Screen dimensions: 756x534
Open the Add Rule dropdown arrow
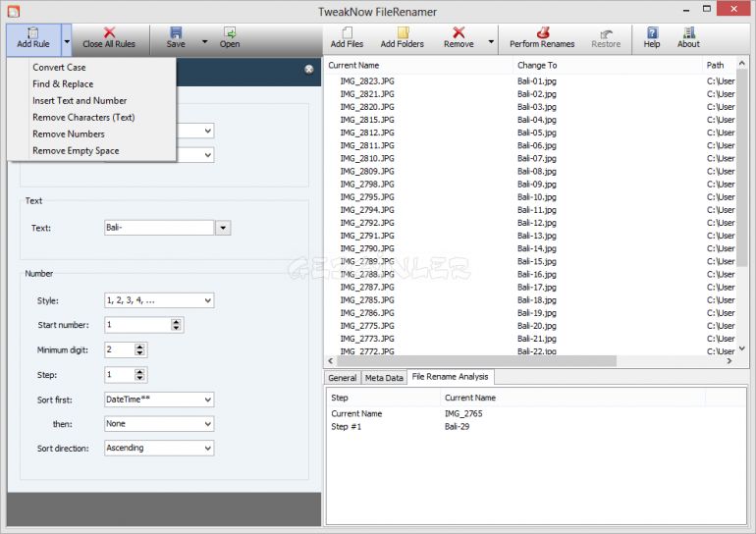[x=67, y=41]
